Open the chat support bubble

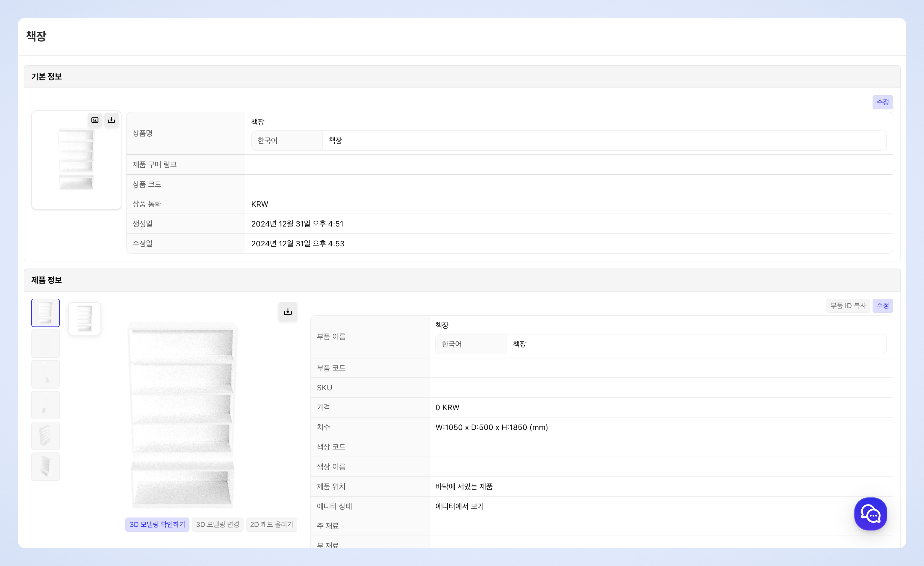(870, 514)
